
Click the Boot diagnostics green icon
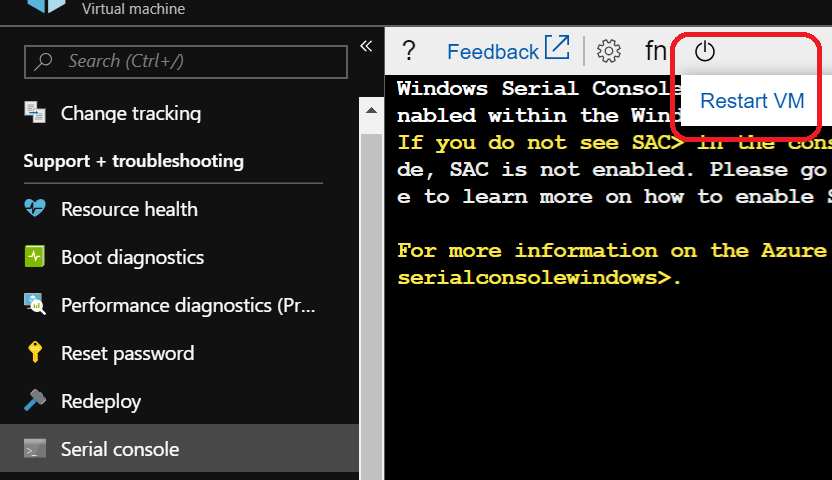35,257
